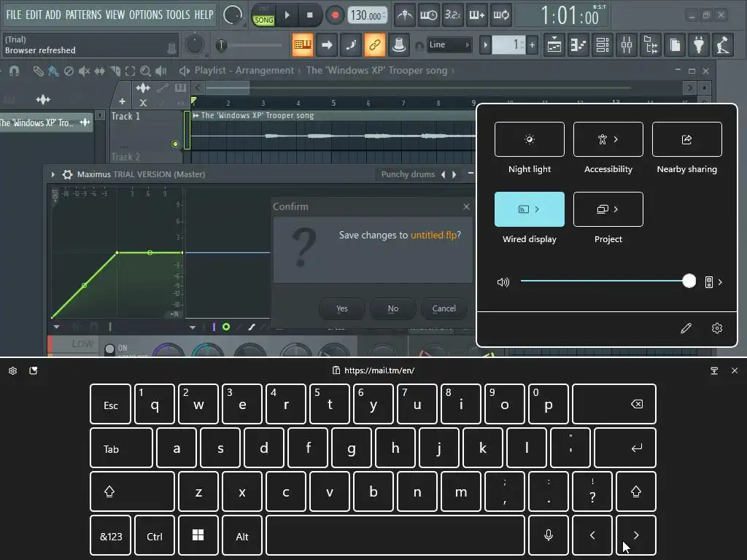The image size is (747, 560).
Task: Toggle step editing footprint icon
Action: 351,44
